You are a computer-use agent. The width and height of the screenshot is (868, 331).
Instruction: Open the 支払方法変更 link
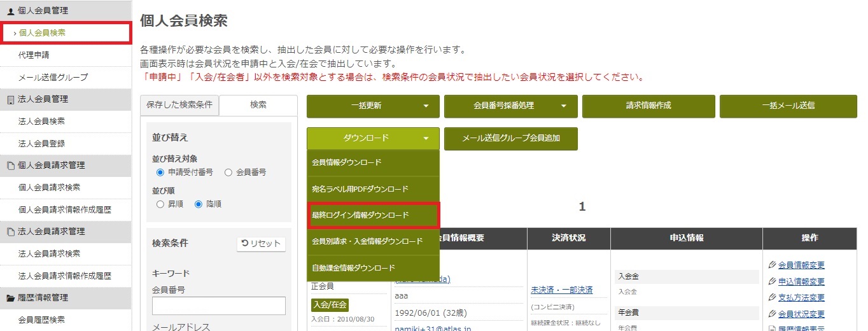coord(801,297)
